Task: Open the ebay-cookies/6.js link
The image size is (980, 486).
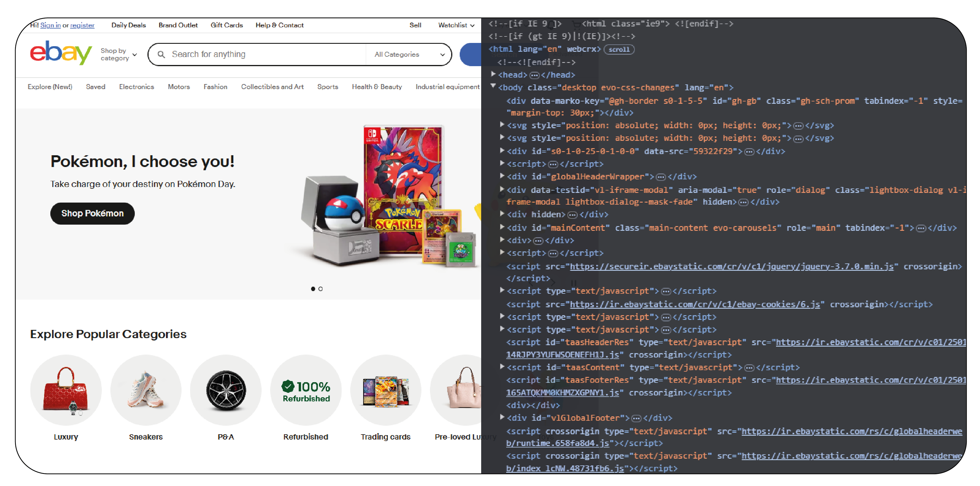Action: [x=695, y=304]
